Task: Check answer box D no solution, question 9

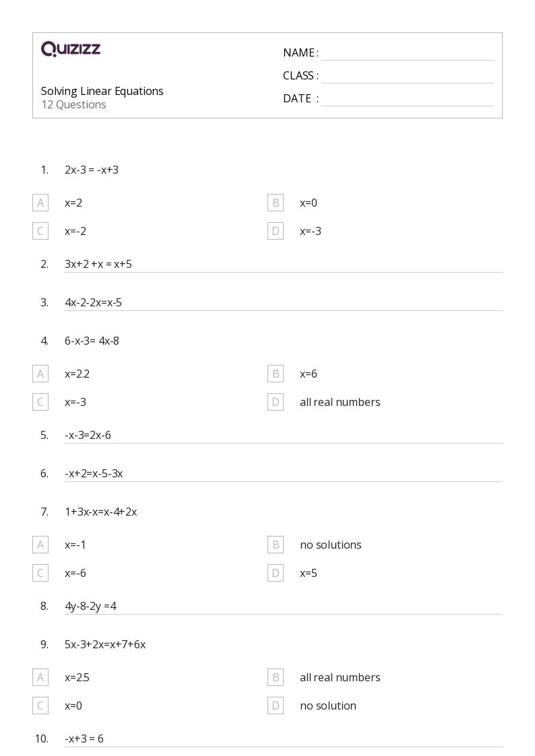Action: [x=276, y=706]
